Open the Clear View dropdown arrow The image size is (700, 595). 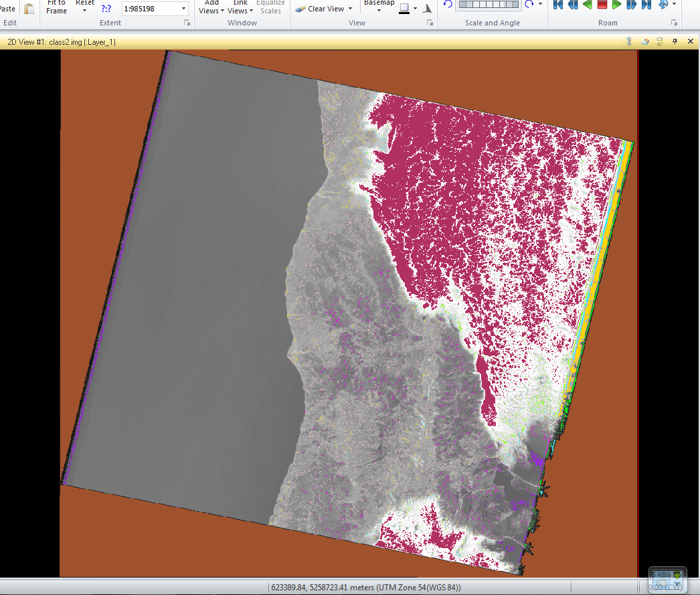pyautogui.click(x=351, y=9)
